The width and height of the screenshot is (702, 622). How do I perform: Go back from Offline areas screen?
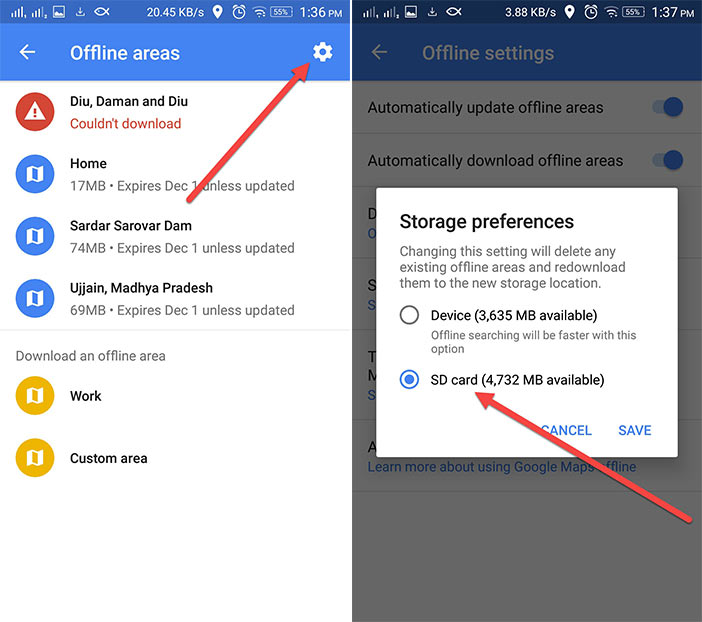[27, 52]
